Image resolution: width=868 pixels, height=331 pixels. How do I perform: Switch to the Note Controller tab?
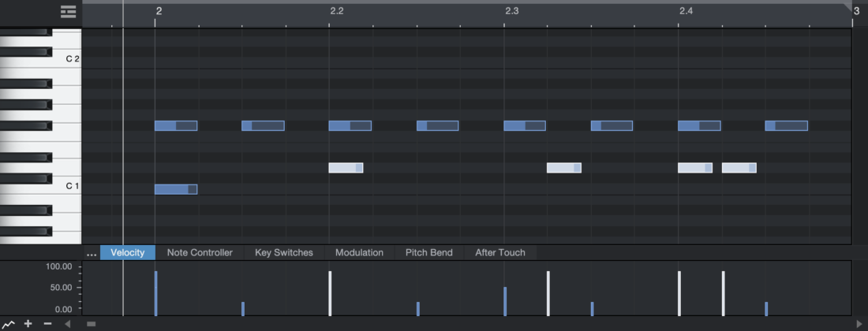click(x=200, y=252)
